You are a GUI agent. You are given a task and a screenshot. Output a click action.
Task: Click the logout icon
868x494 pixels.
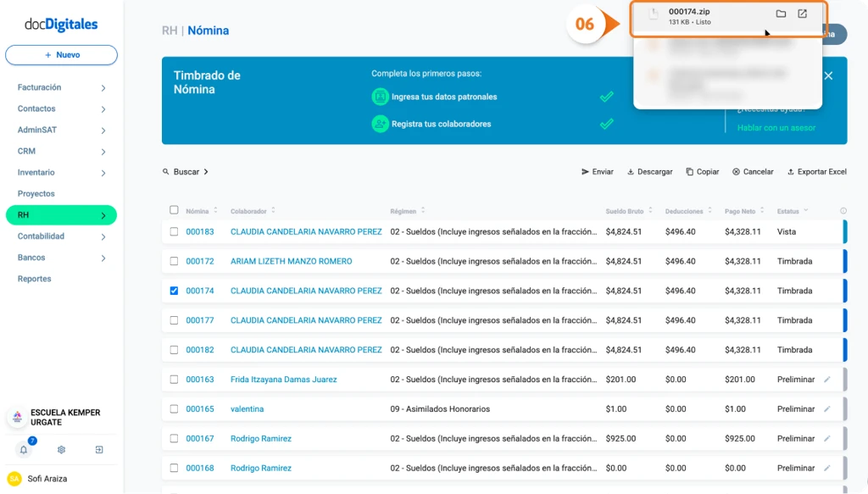99,450
